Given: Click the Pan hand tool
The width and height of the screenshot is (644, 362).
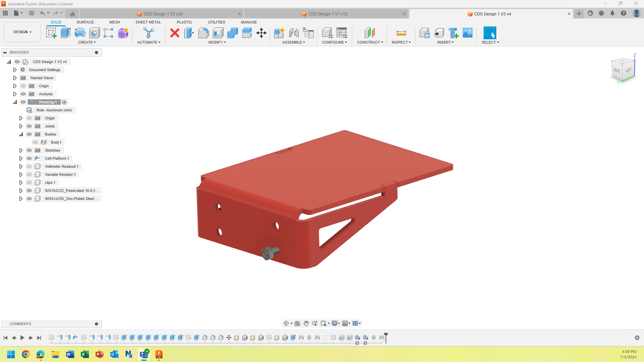Looking at the screenshot, I should point(306,323).
